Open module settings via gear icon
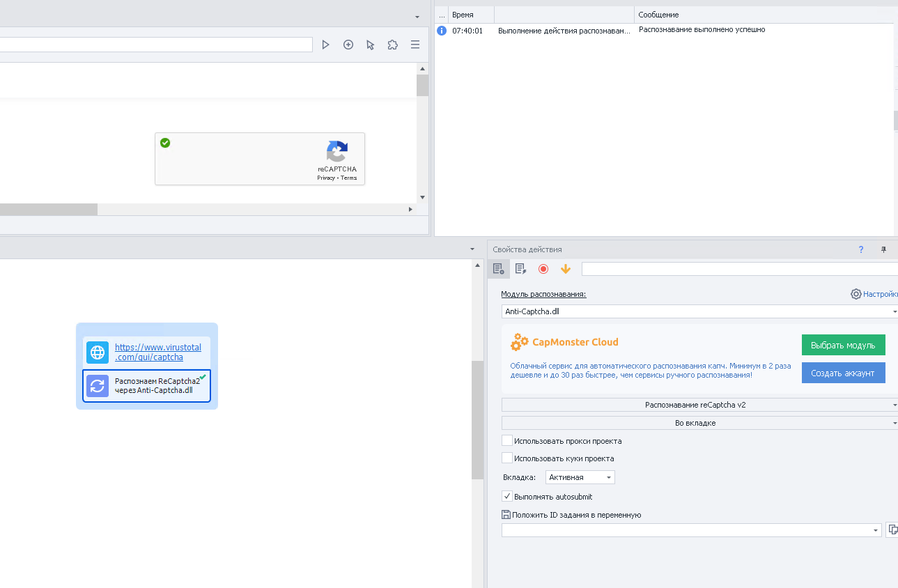 point(856,294)
